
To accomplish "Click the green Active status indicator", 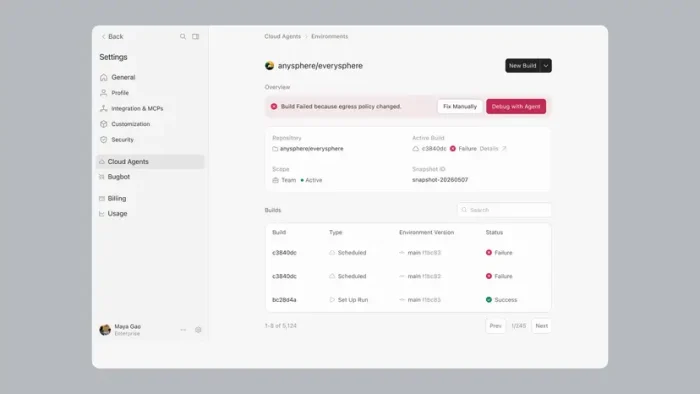I will 302,180.
